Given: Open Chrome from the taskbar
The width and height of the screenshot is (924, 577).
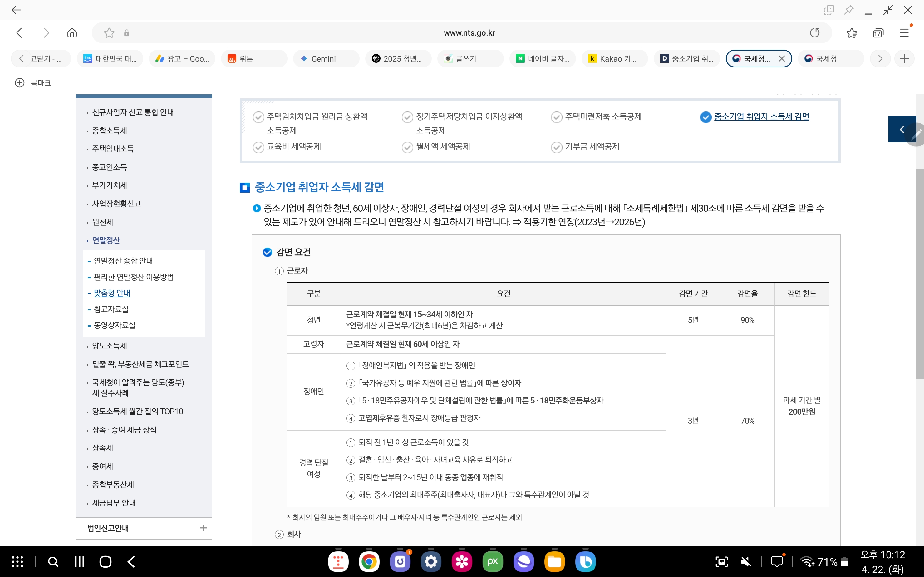Looking at the screenshot, I should tap(369, 561).
